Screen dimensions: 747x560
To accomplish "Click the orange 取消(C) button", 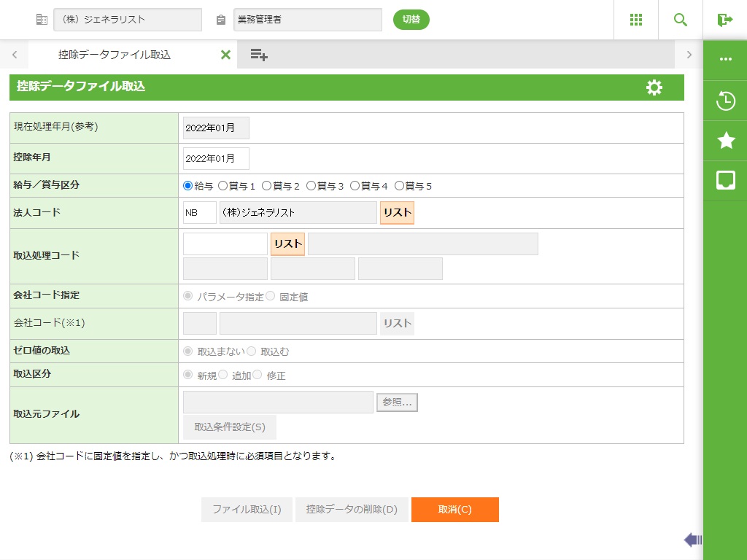I will coord(454,510).
